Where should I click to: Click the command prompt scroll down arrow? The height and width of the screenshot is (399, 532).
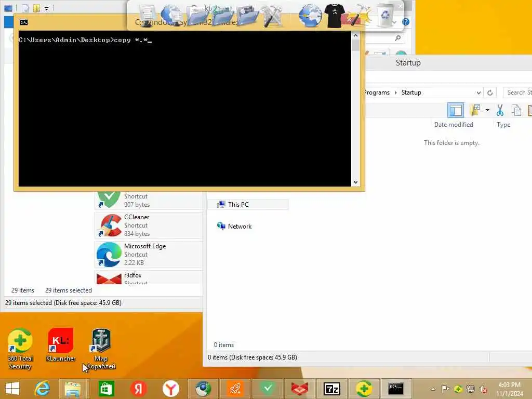coord(355,182)
